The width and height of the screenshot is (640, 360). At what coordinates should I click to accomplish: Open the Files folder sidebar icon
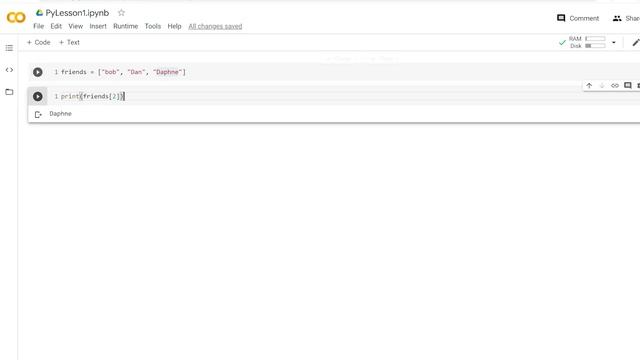point(9,92)
